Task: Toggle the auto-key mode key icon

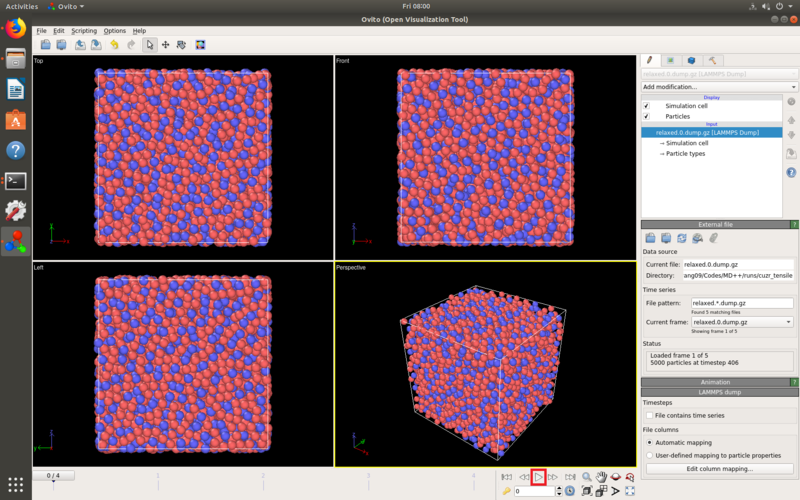Action: (506, 491)
